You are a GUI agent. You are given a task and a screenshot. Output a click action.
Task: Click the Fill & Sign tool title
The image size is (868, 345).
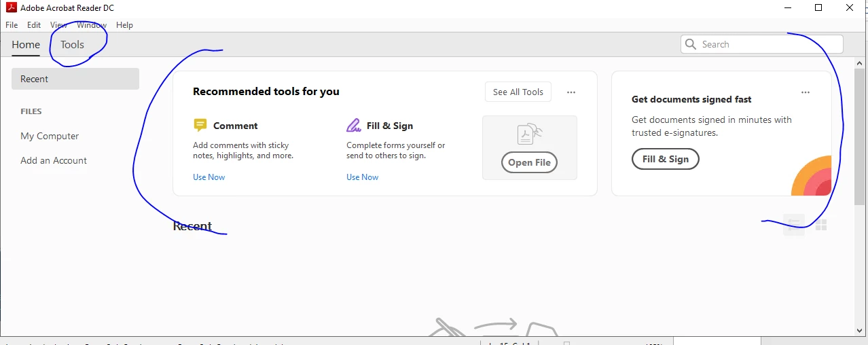coord(390,126)
